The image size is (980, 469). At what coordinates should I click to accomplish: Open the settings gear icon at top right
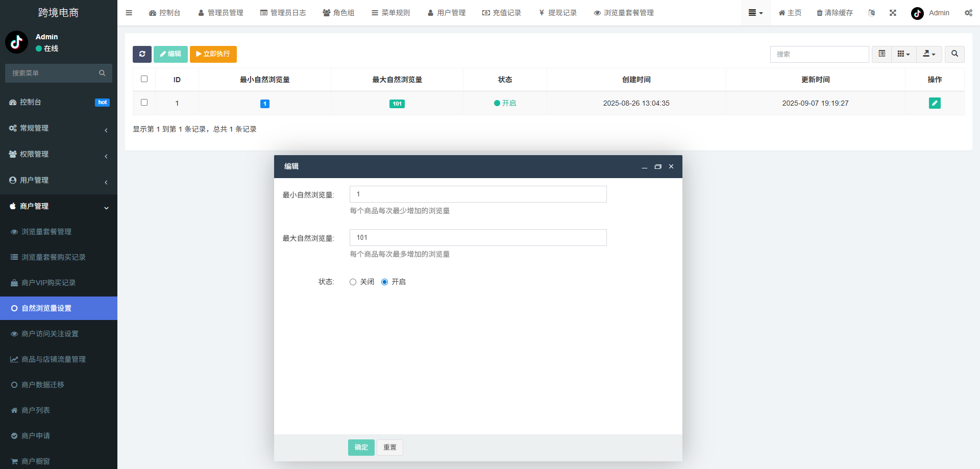click(968, 13)
